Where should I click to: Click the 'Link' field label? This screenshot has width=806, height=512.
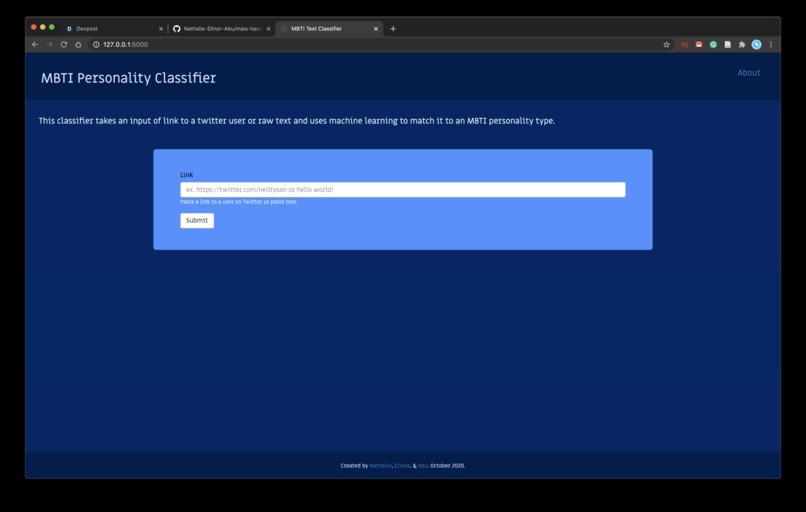[187, 175]
